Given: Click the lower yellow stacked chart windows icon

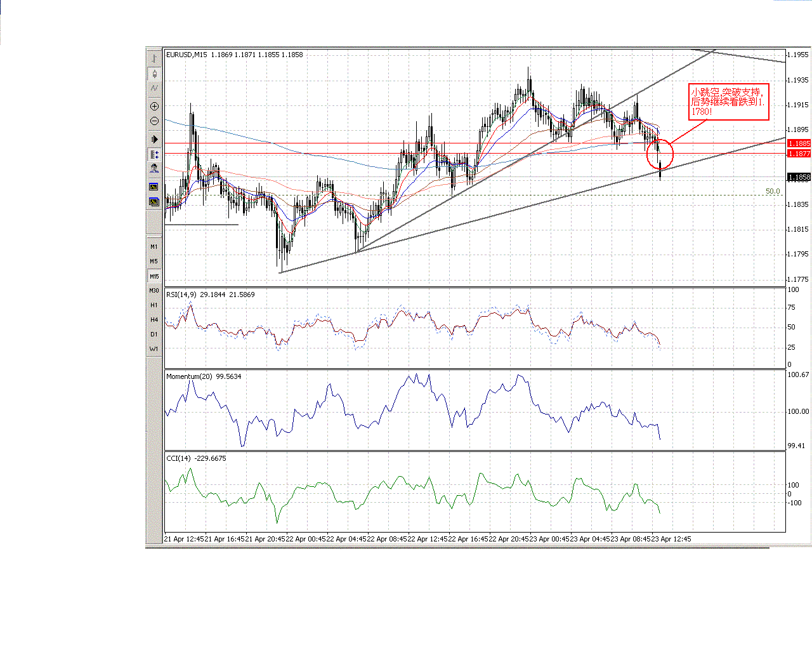Looking at the screenshot, I should pos(154,202).
